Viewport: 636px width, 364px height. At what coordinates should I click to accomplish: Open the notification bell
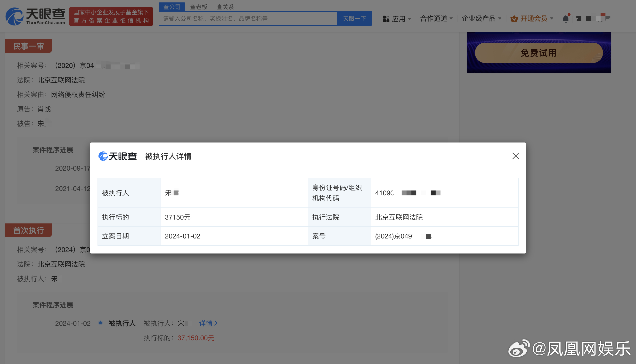[x=566, y=19]
